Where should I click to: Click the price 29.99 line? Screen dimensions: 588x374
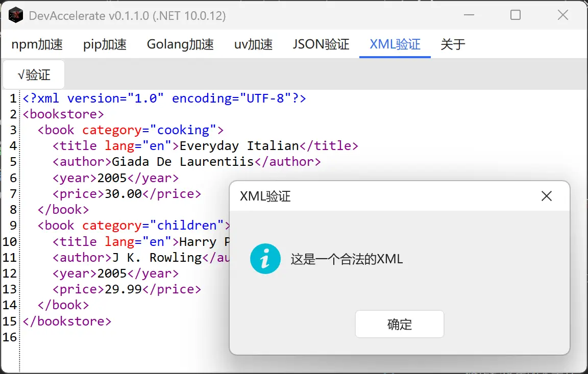click(x=127, y=289)
